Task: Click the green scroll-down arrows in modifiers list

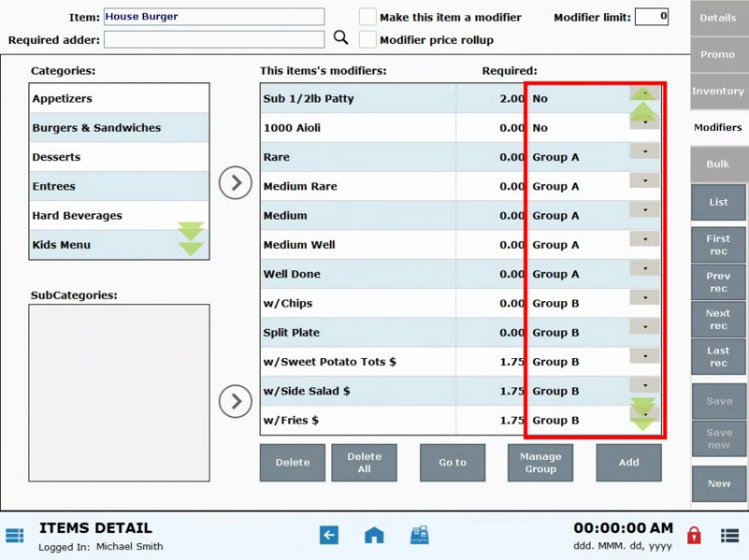Action: 642,414
